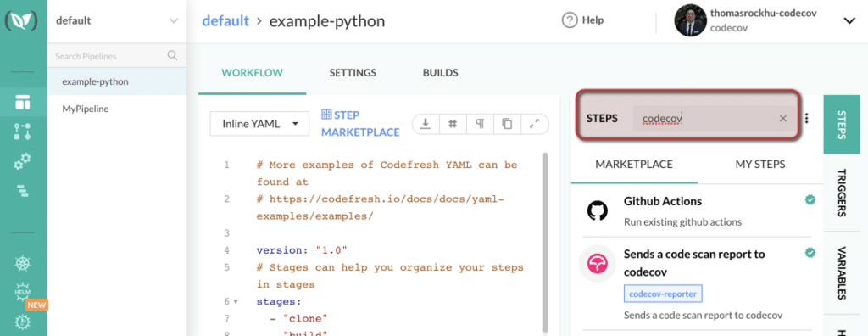
Task: Select the MyPipeline pipeline
Action: 117,109
